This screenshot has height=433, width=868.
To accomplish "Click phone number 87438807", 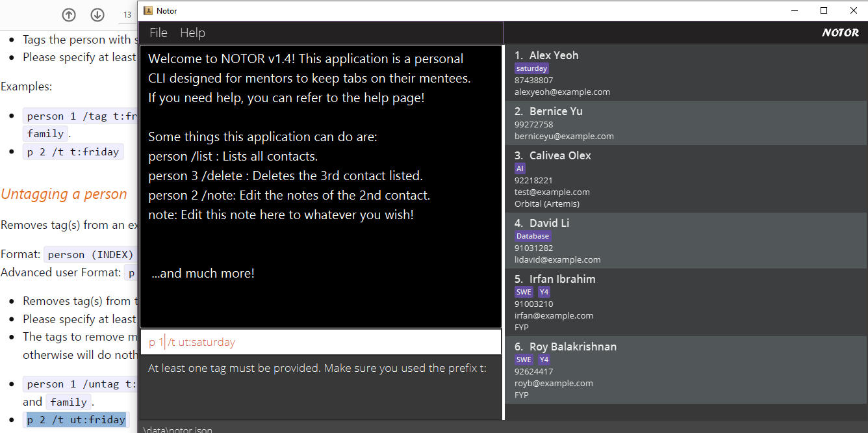I will pyautogui.click(x=533, y=81).
